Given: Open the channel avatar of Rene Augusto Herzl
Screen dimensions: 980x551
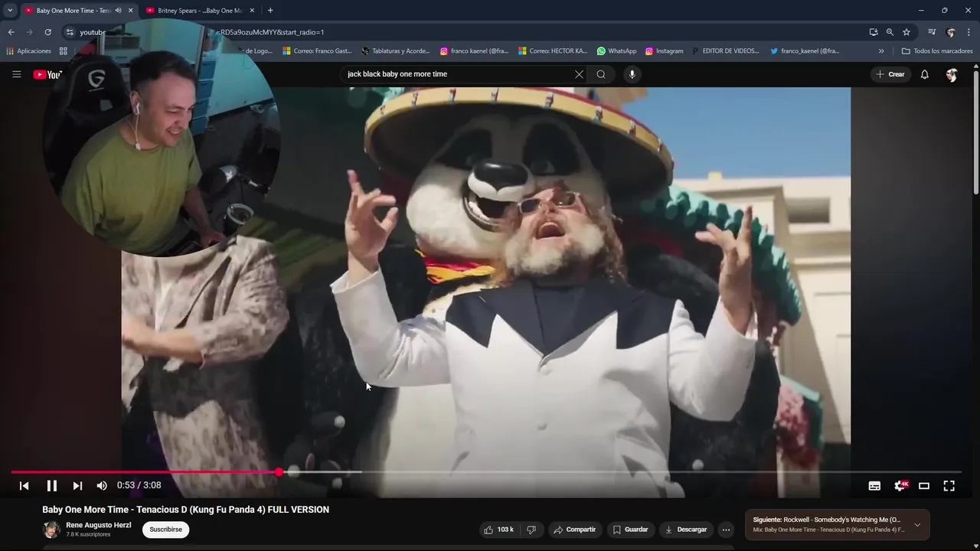Looking at the screenshot, I should (51, 530).
